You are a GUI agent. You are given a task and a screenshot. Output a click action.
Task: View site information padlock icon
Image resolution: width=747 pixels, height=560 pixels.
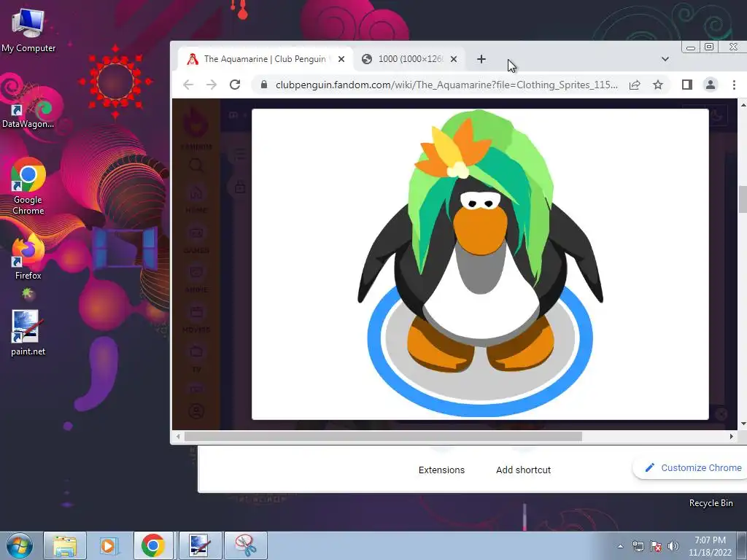[x=263, y=85]
